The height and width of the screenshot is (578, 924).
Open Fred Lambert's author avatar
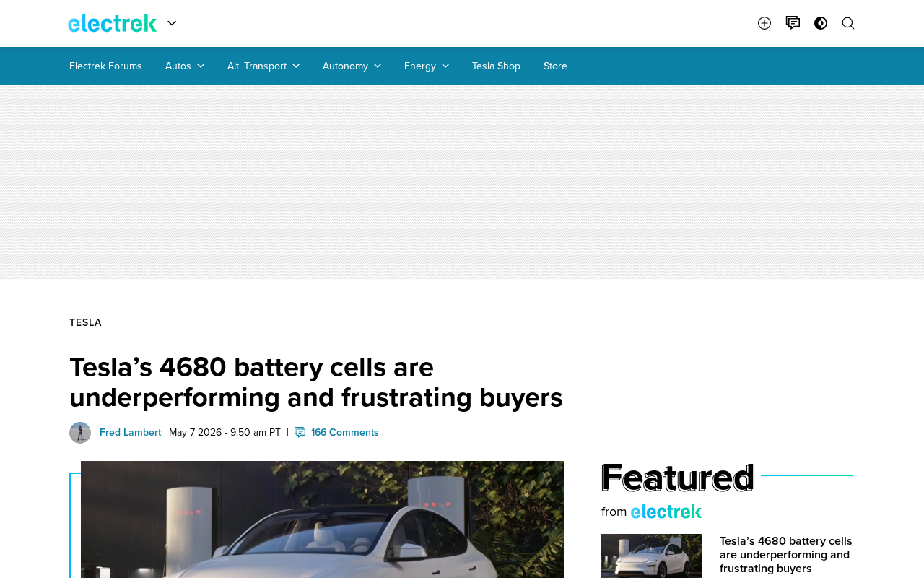(x=80, y=433)
